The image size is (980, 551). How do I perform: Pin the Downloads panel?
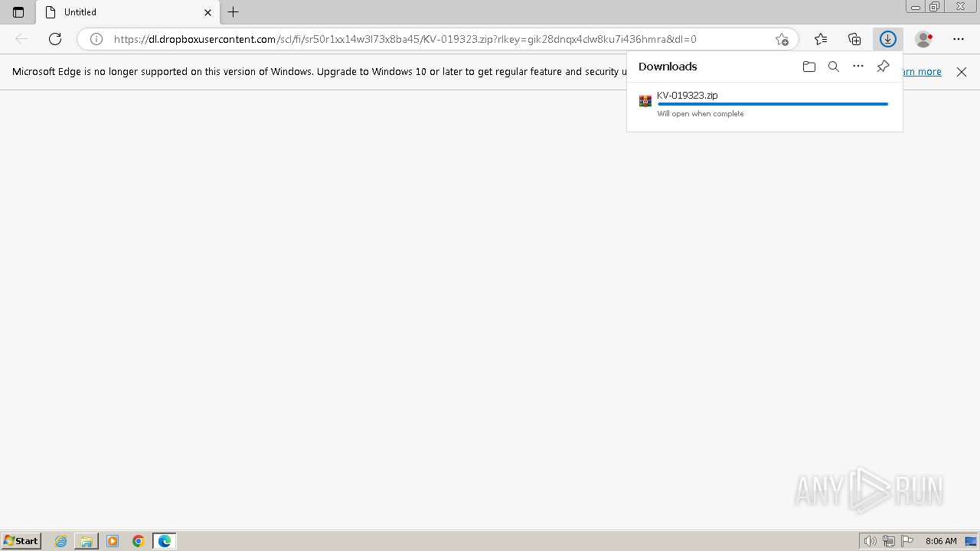[x=883, y=67]
